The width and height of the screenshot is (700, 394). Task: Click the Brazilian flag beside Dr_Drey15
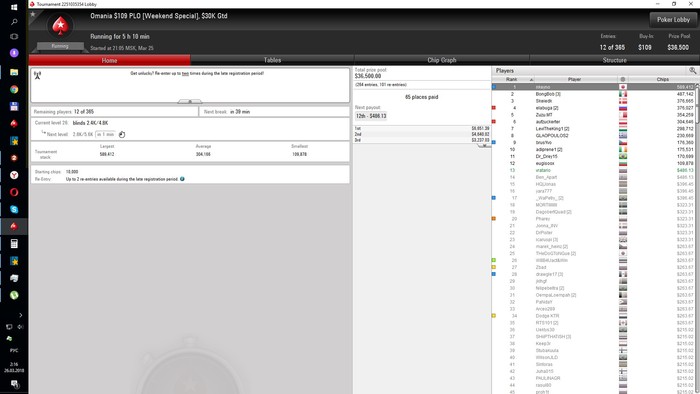pos(623,157)
